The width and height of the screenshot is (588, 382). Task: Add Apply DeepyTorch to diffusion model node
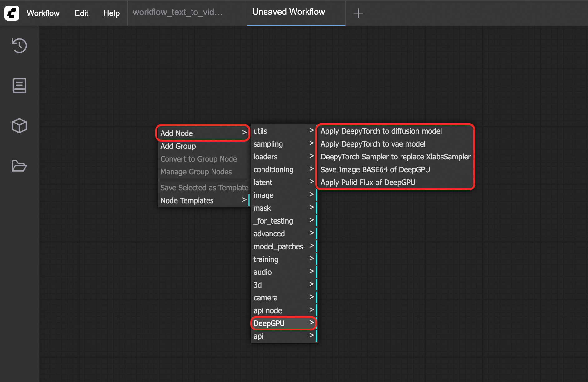pyautogui.click(x=381, y=131)
